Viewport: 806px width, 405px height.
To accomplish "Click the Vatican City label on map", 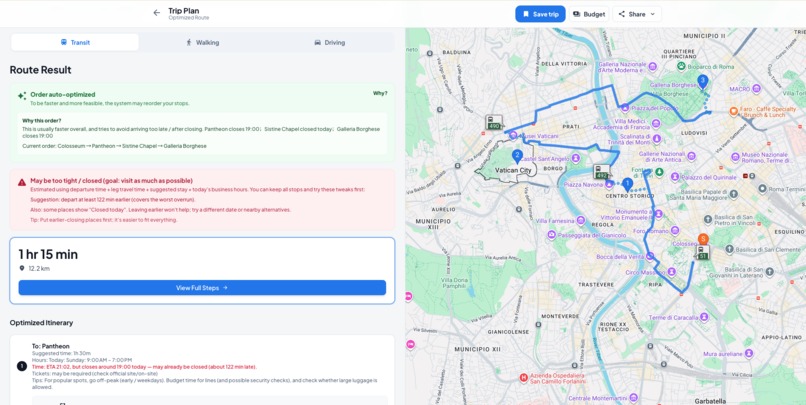I will pyautogui.click(x=513, y=170).
